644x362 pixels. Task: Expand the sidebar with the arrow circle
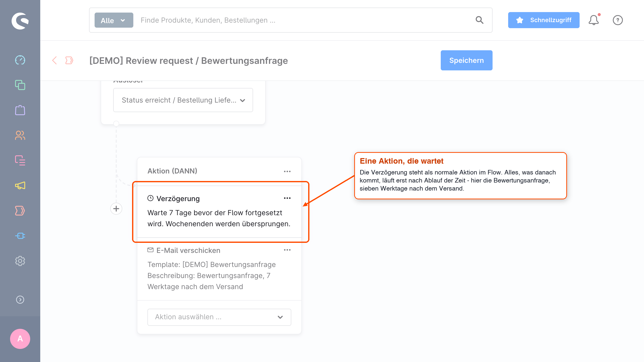[20, 300]
